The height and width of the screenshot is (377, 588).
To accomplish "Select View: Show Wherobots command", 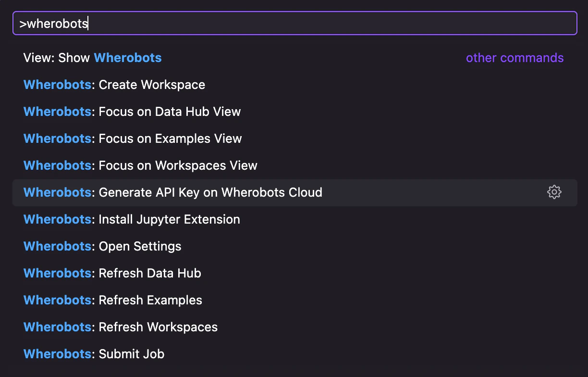I will (92, 58).
